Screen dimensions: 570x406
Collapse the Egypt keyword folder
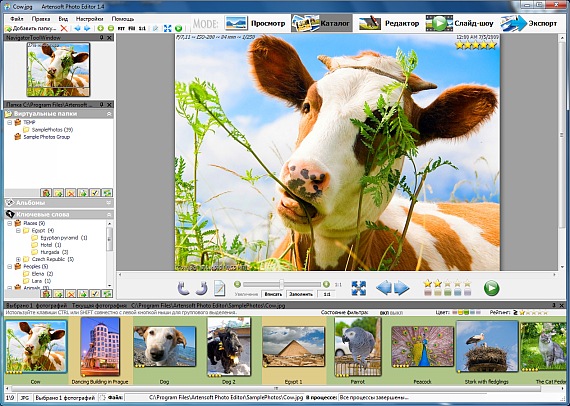(18, 230)
